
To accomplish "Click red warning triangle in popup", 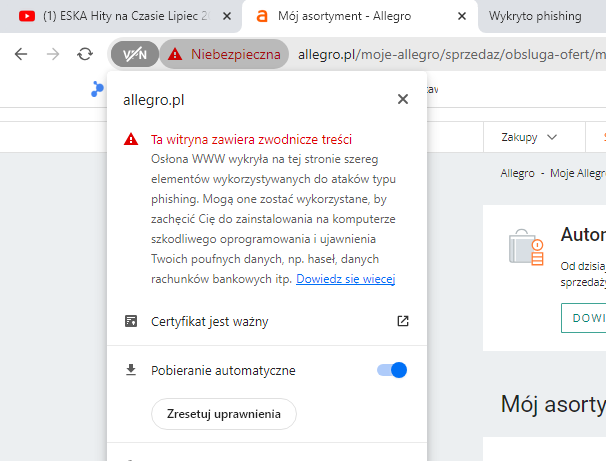I will point(131,139).
